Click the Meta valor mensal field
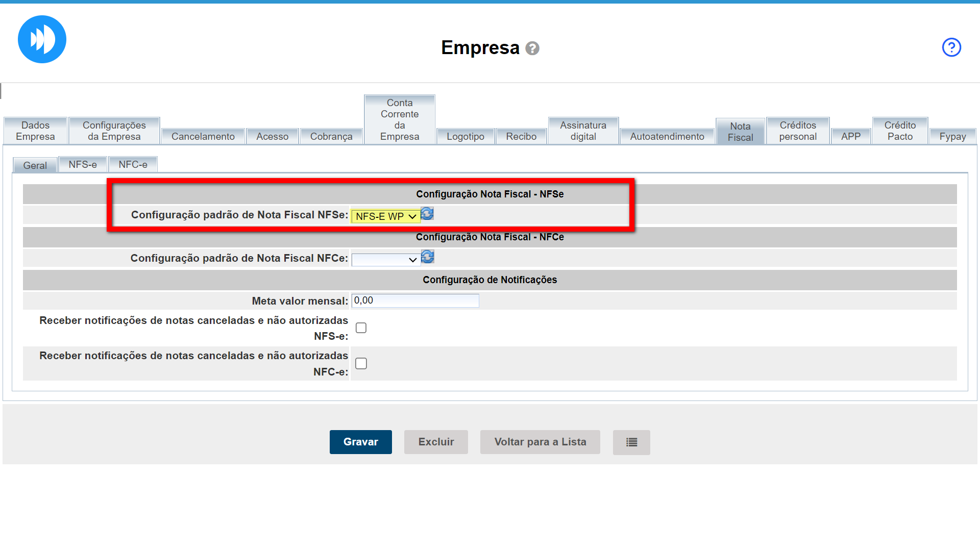Viewport: 980px width, 551px height. (415, 300)
